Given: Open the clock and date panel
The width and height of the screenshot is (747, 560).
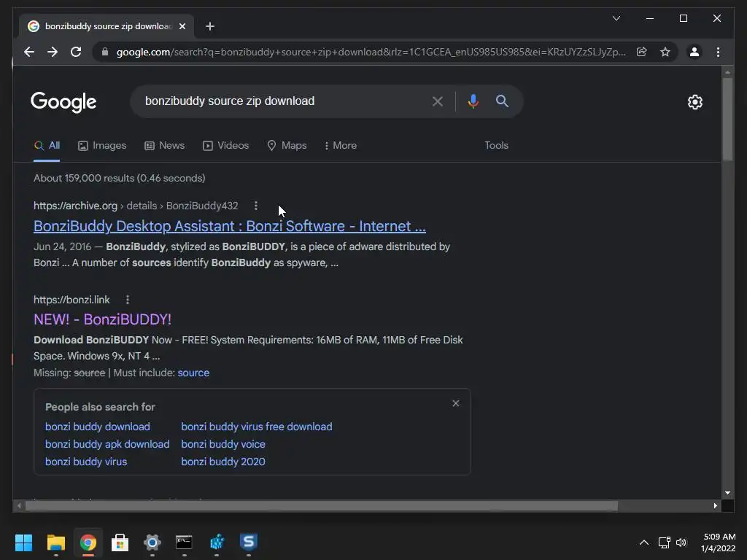Looking at the screenshot, I should point(719,542).
